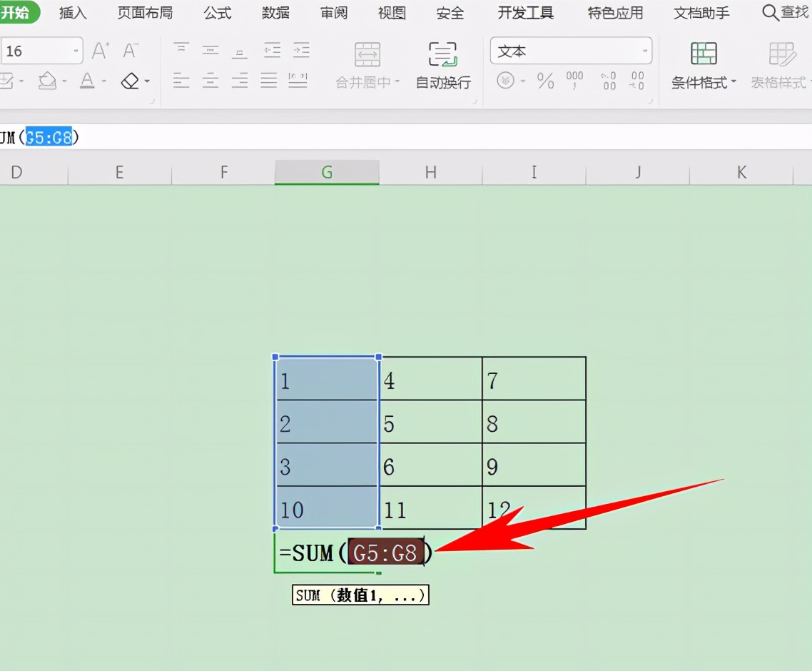
Task: Open the 文本 number format dropdown
Action: click(571, 51)
